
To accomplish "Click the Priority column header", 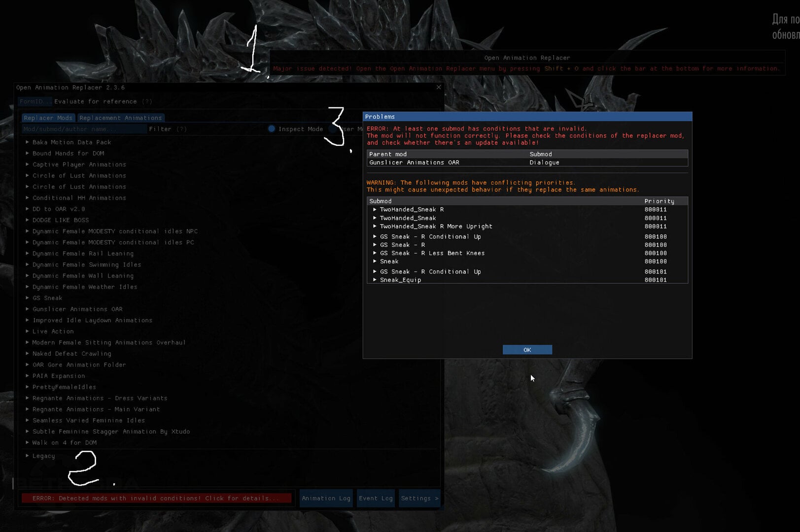I will coord(659,201).
